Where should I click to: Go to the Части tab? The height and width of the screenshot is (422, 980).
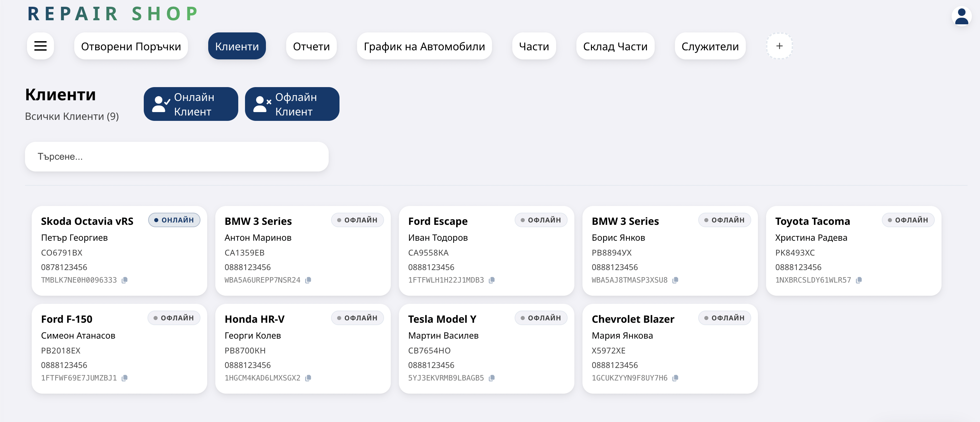(534, 46)
